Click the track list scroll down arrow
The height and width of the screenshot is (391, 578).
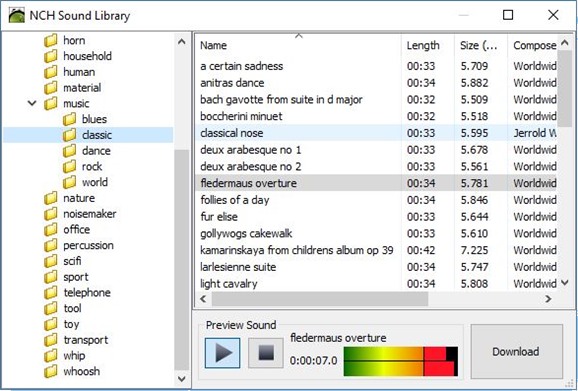[565, 283]
